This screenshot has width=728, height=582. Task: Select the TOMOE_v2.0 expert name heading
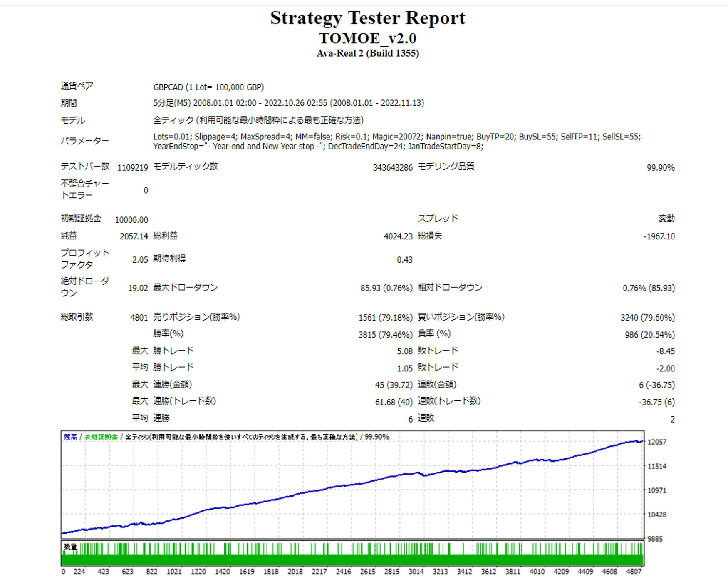(368, 38)
